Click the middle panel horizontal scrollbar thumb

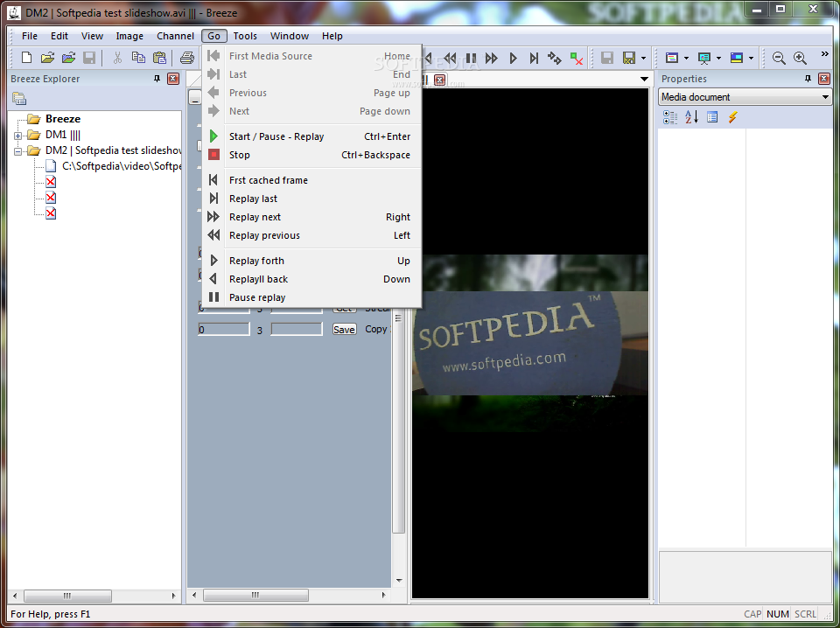tap(255, 595)
